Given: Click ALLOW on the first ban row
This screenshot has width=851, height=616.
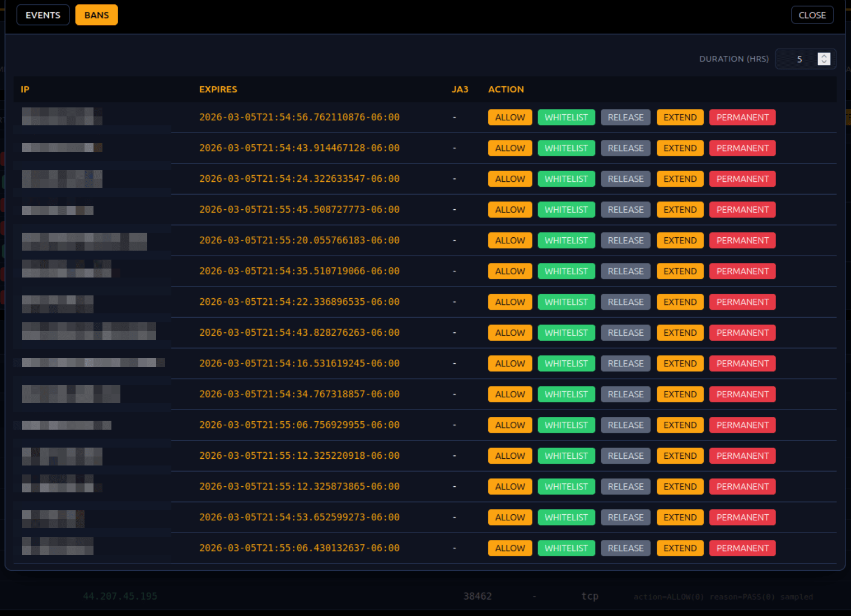Looking at the screenshot, I should [x=509, y=117].
